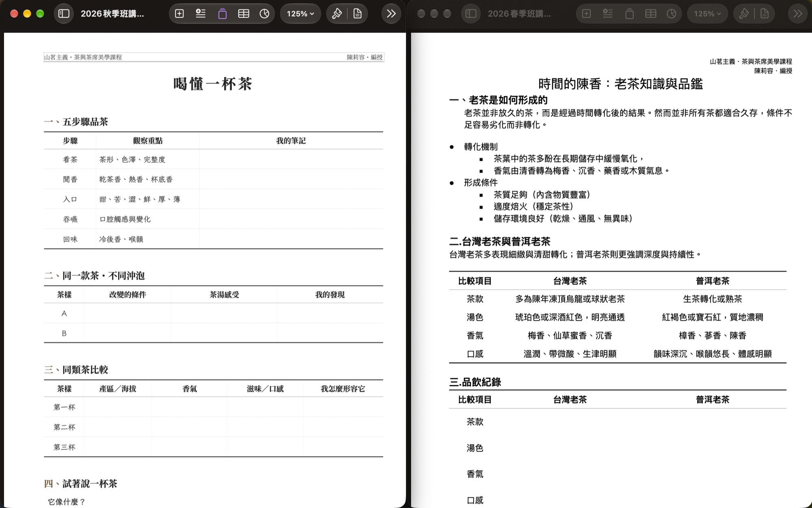812x508 pixels.
Task: Toggle sidebar view in the 春季班 window
Action: tap(471, 14)
